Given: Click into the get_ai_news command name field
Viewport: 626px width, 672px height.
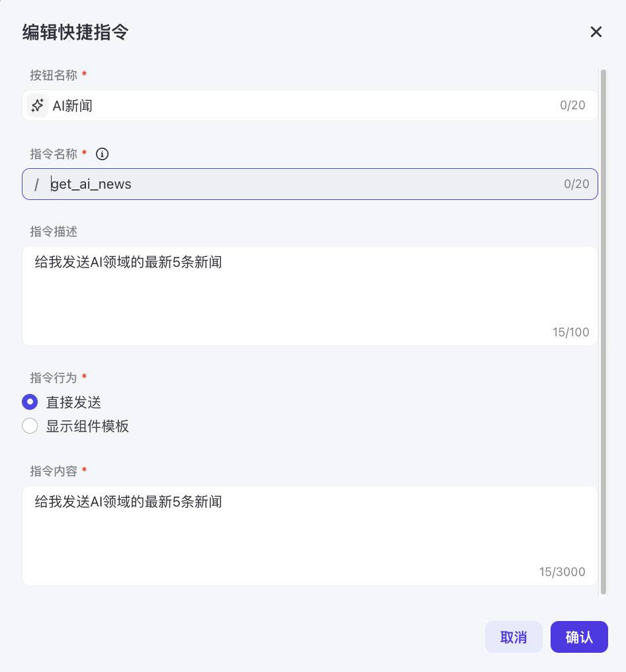Looking at the screenshot, I should (298, 184).
